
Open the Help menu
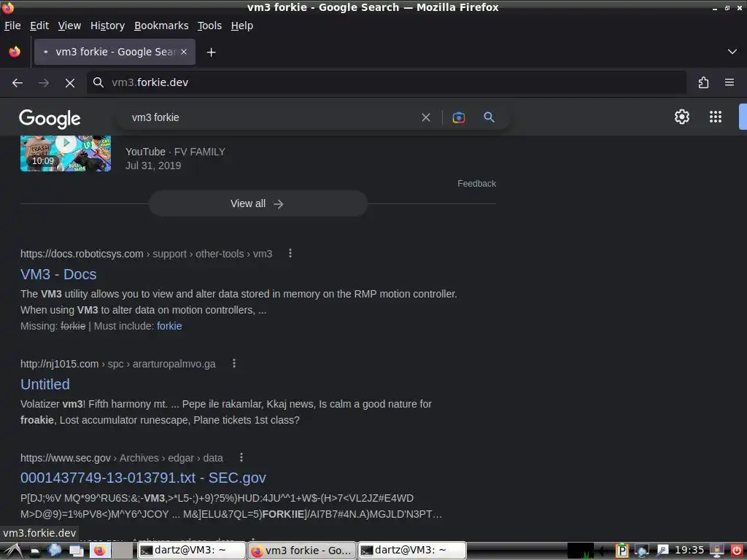(242, 26)
